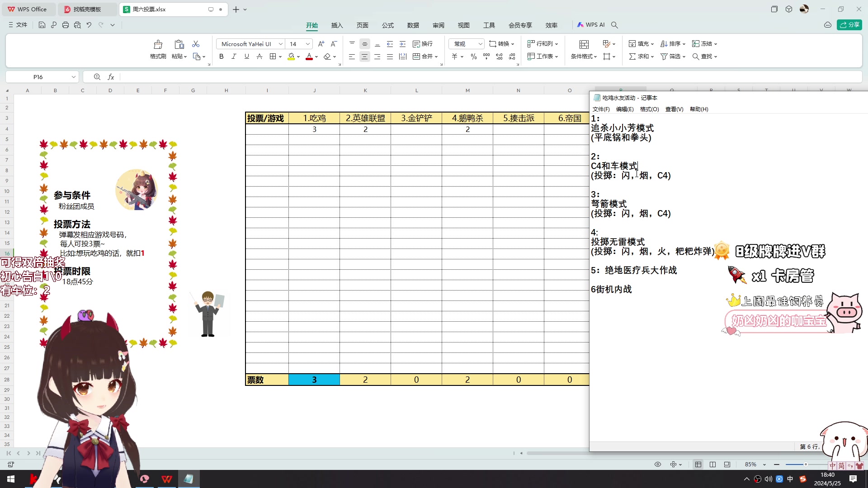868x488 pixels.
Task: Apply the yellow fill color swatch
Action: [291, 56]
